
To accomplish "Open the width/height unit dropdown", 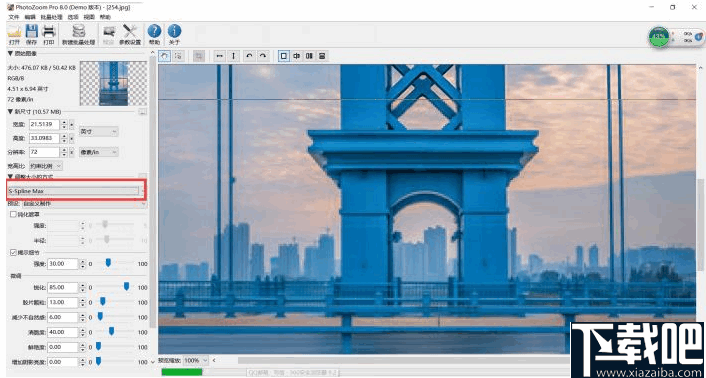I will [99, 131].
